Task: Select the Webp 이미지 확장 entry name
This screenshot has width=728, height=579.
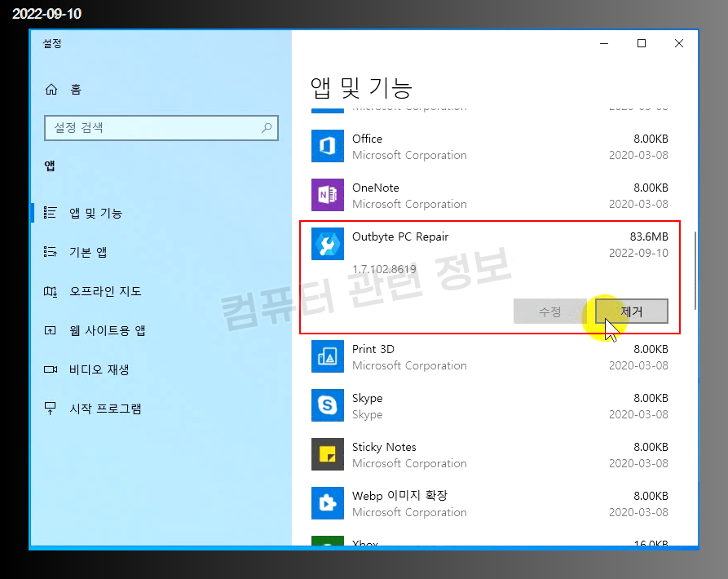Action: coord(399,496)
